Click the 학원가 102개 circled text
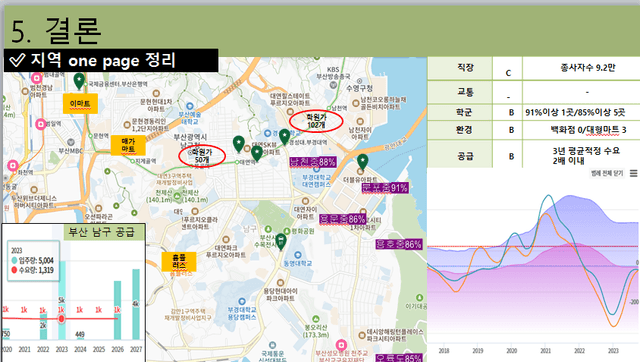The image size is (640, 362). pyautogui.click(x=316, y=121)
